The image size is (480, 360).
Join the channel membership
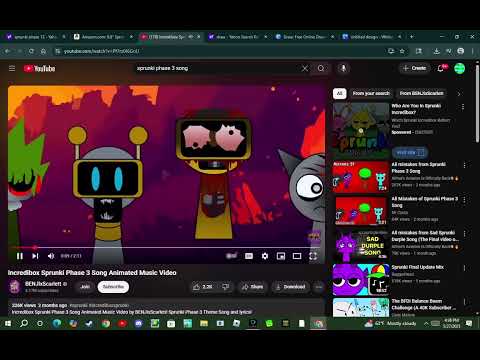click(x=85, y=287)
